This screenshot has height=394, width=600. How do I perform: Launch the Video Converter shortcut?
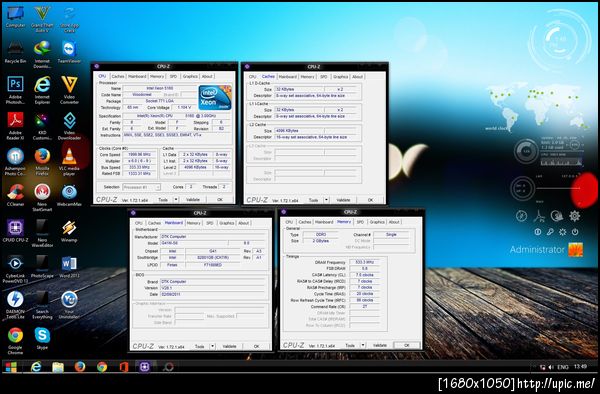(69, 90)
